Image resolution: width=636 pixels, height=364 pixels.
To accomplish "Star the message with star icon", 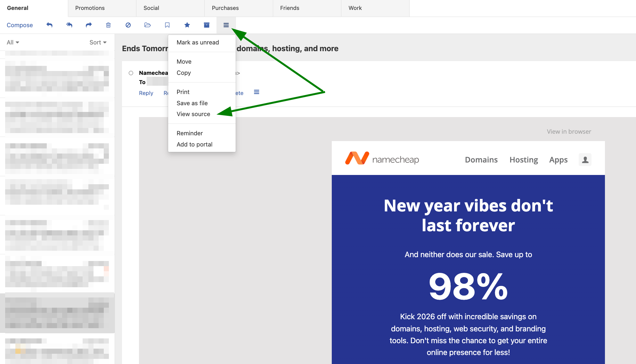I will coord(187,25).
